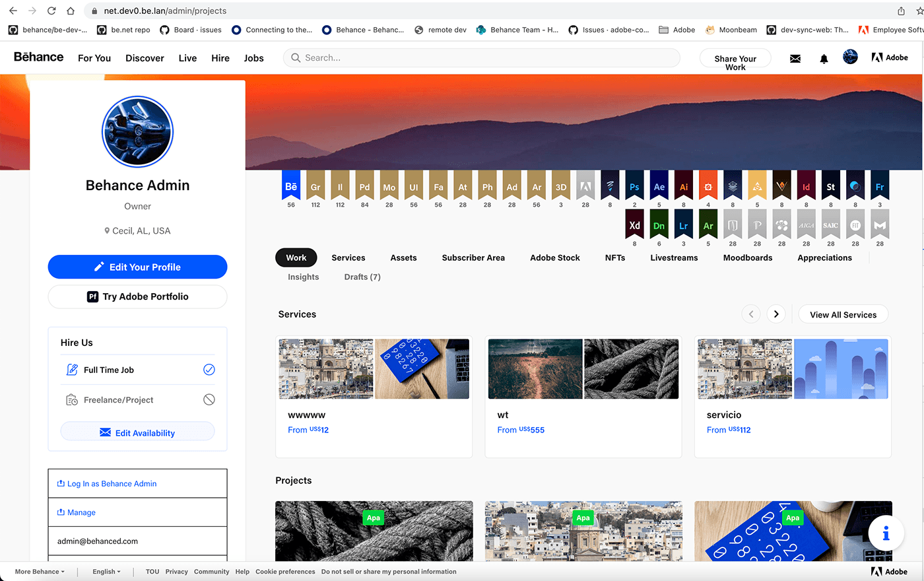
Task: Show next services with right chevron
Action: (776, 314)
